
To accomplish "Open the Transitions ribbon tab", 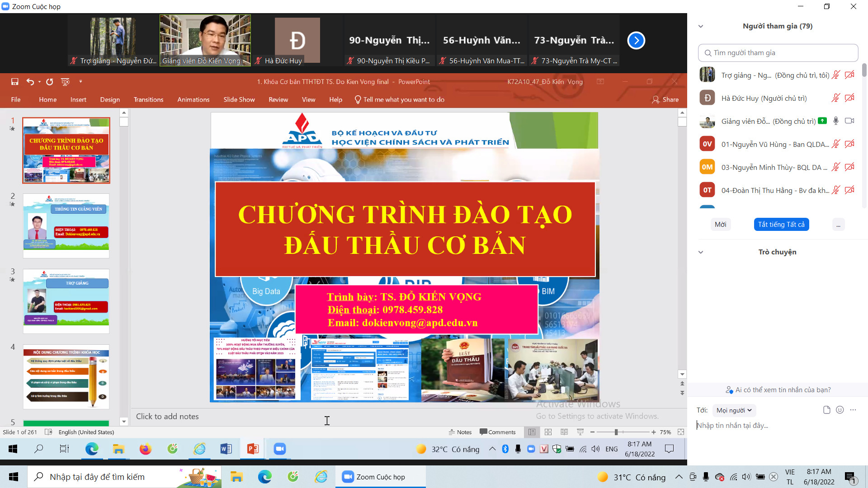I will point(148,99).
